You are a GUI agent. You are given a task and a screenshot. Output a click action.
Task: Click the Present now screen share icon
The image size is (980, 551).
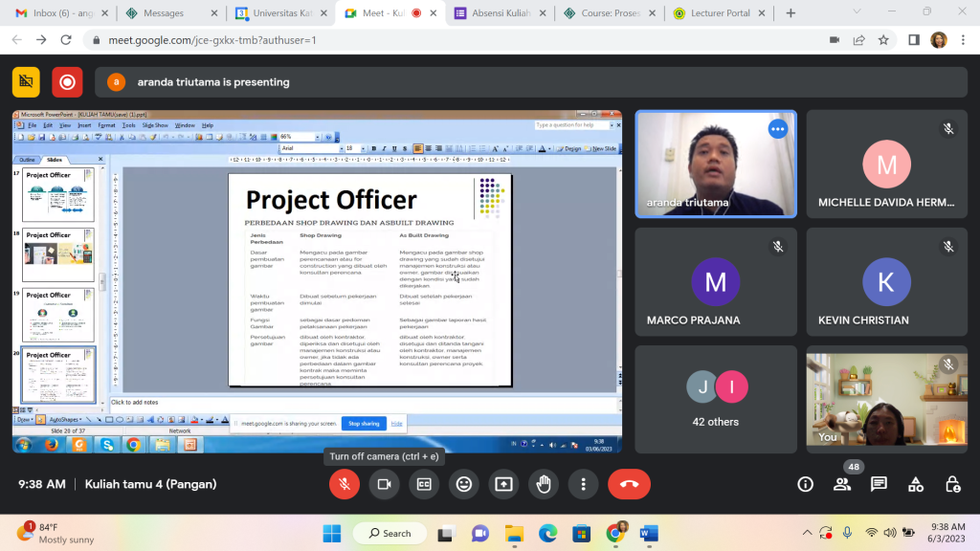(x=504, y=484)
